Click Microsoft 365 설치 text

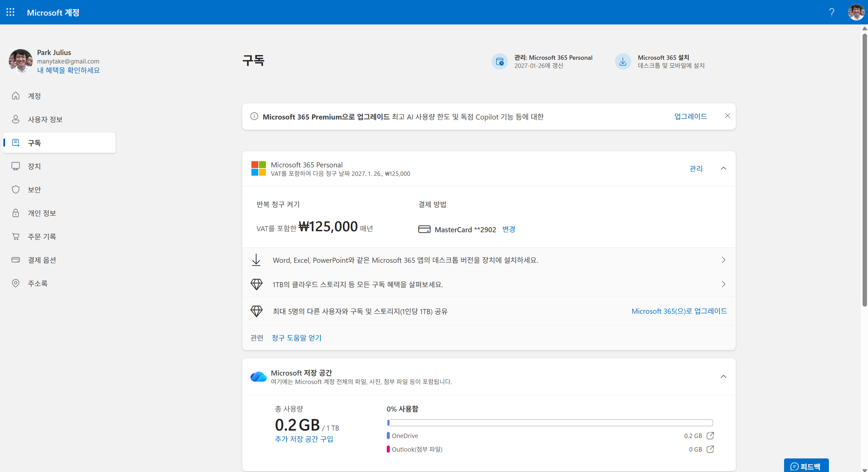[x=663, y=57]
